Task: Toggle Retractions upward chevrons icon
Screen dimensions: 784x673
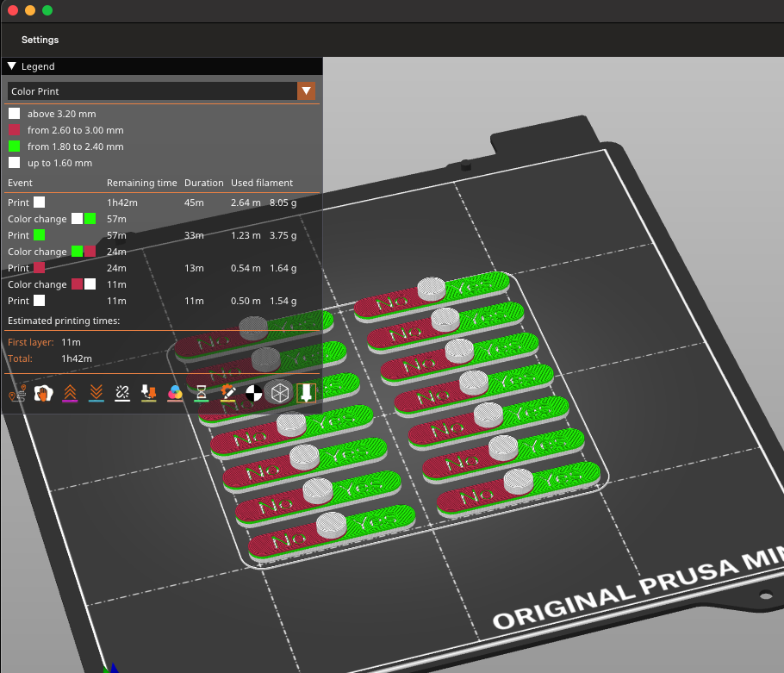Action: (70, 393)
